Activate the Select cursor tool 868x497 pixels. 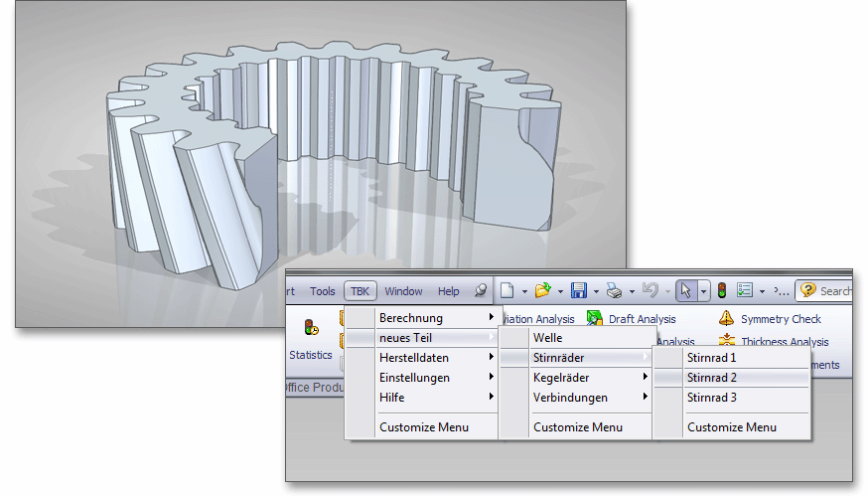[x=685, y=291]
